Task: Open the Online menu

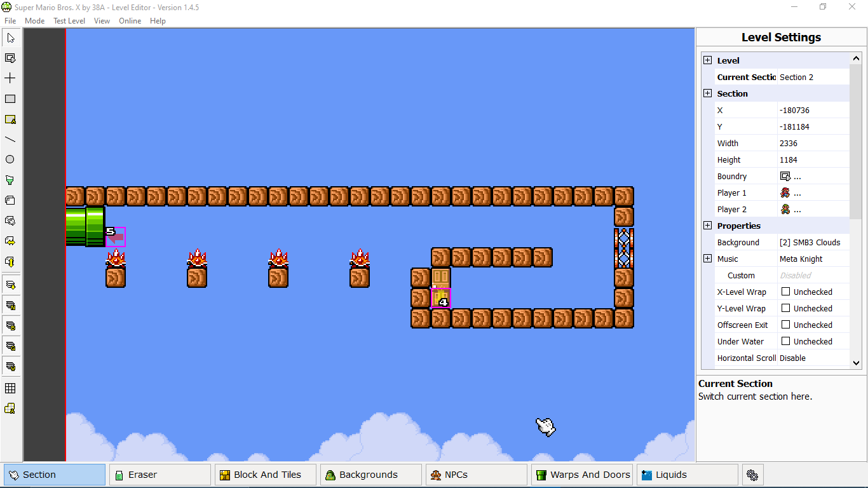Action: pos(130,21)
